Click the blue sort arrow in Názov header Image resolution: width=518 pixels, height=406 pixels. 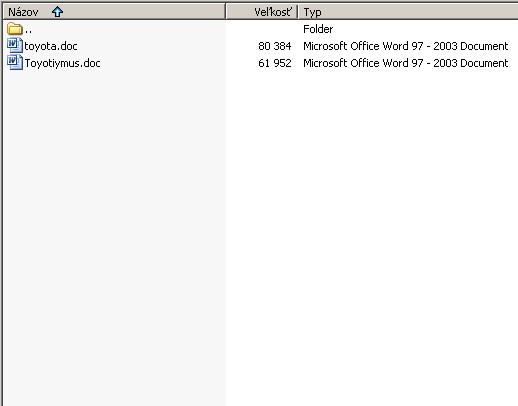pyautogui.click(x=57, y=12)
